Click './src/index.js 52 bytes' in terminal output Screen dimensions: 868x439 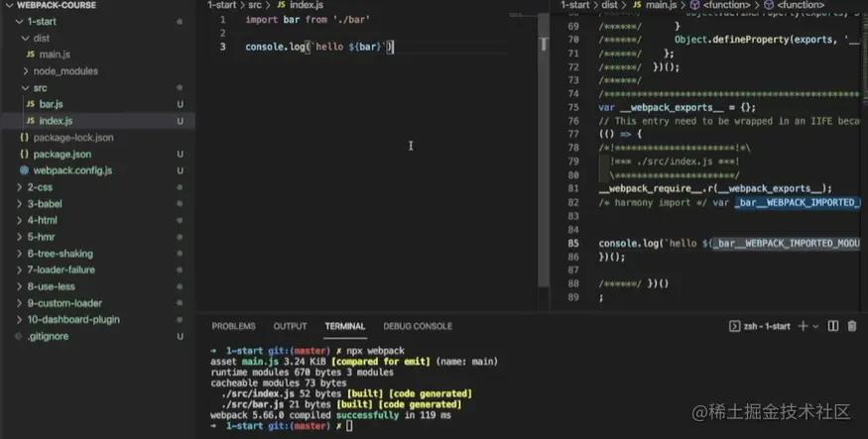[x=281, y=393]
